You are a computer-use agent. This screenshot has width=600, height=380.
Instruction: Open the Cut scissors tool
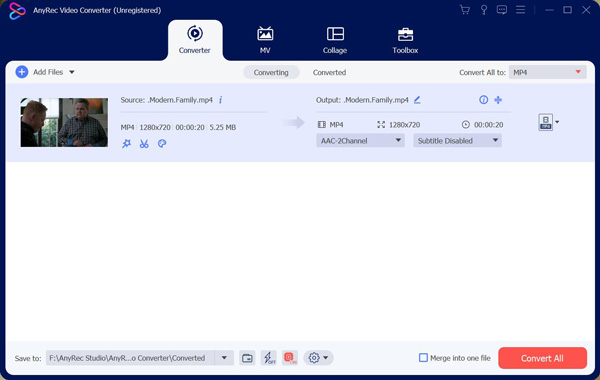(x=144, y=144)
